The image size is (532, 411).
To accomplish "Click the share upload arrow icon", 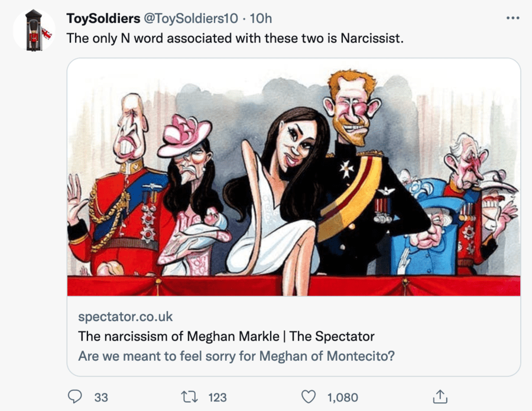I will 439,396.
